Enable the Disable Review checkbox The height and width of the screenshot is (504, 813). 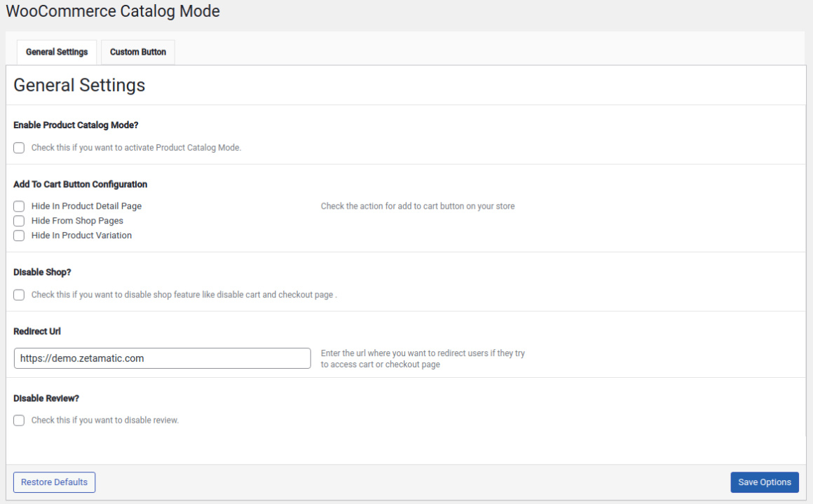click(18, 420)
